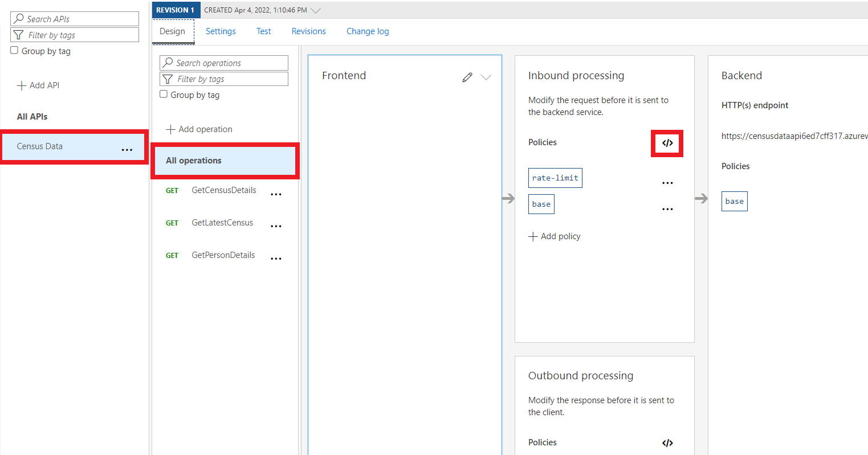Click the Backend HTTP(s) endpoint URL text
The image size is (868, 455).
click(x=794, y=136)
